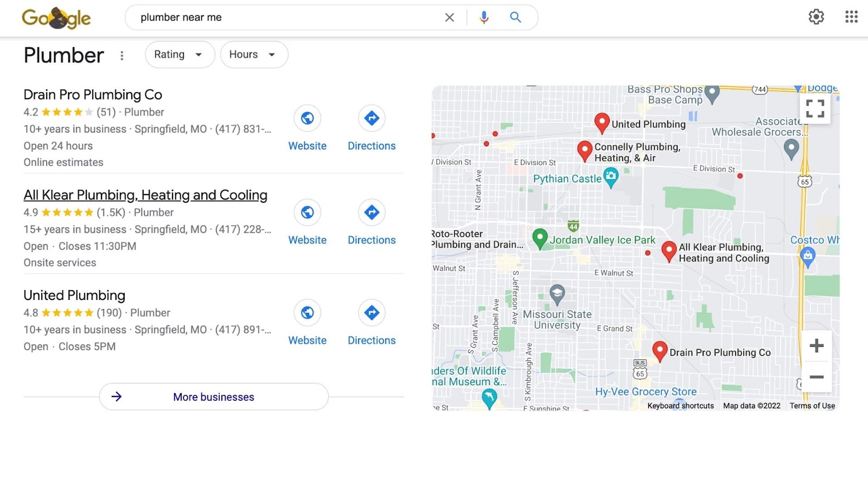The height and width of the screenshot is (488, 868).
Task: Submit search with magnifying glass icon
Action: [x=515, y=17]
